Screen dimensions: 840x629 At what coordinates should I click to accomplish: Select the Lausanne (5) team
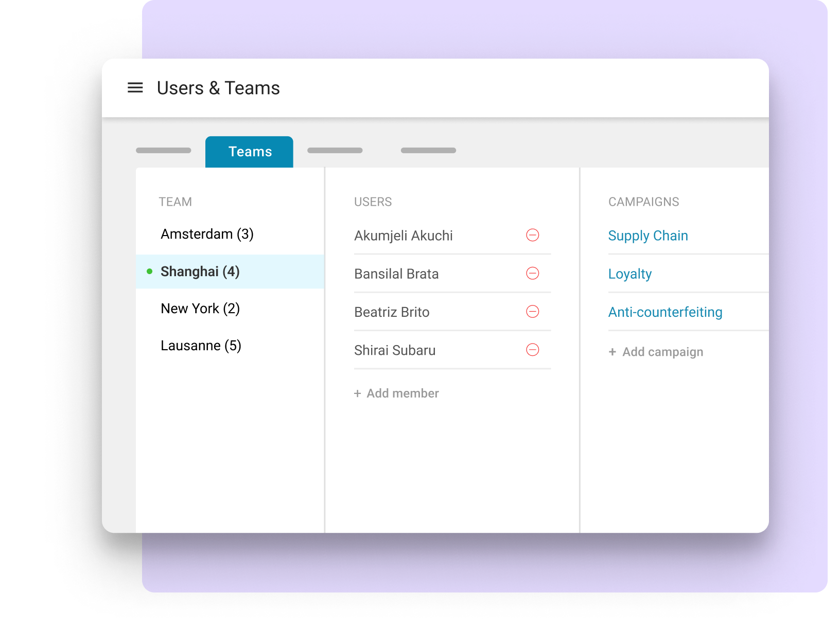(x=201, y=346)
